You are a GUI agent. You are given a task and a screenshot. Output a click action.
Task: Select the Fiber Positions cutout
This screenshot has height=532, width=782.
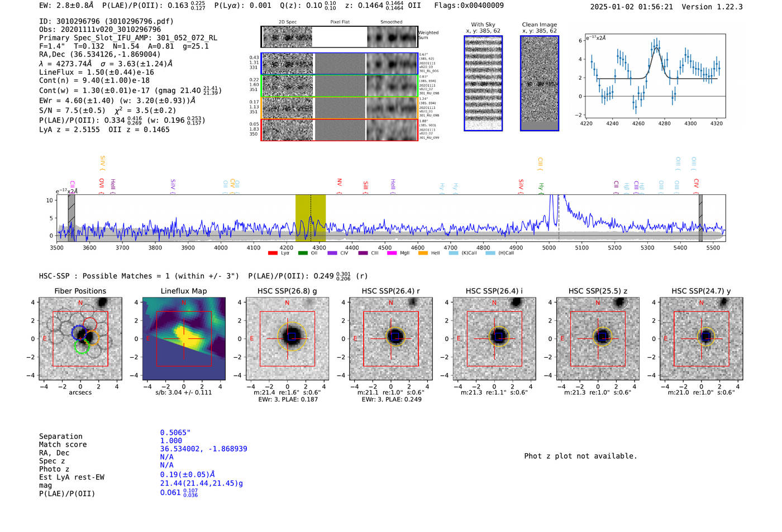(80, 338)
